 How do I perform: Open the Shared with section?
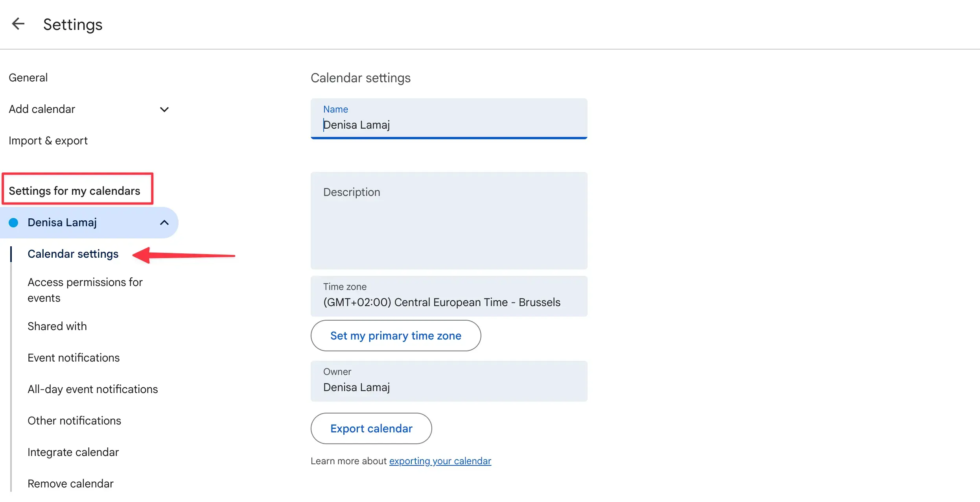point(57,326)
